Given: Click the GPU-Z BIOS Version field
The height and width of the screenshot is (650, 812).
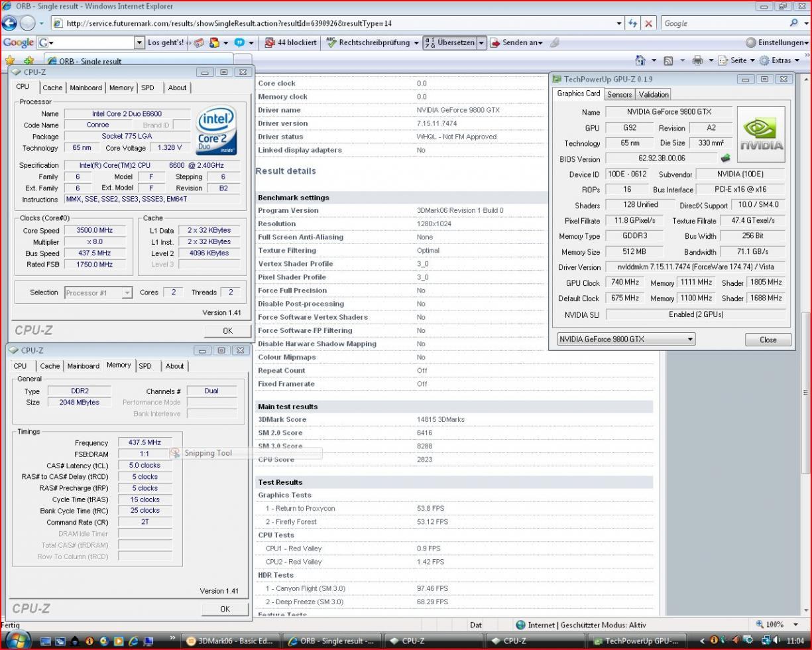Looking at the screenshot, I should 662,159.
